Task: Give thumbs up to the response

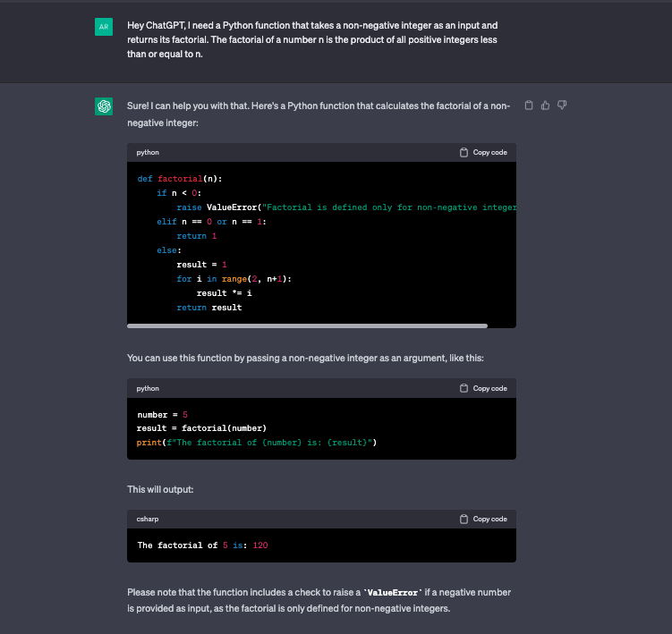Action: click(545, 106)
